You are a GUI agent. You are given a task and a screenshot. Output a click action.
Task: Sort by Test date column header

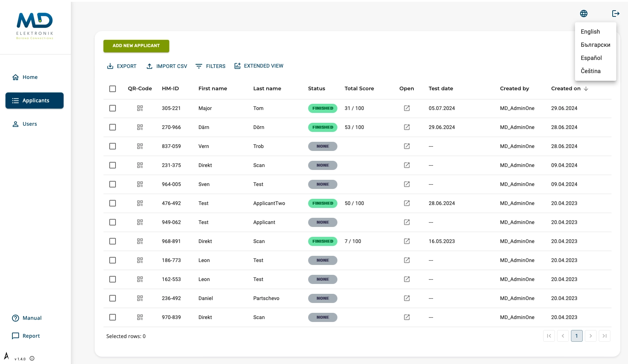(x=441, y=88)
